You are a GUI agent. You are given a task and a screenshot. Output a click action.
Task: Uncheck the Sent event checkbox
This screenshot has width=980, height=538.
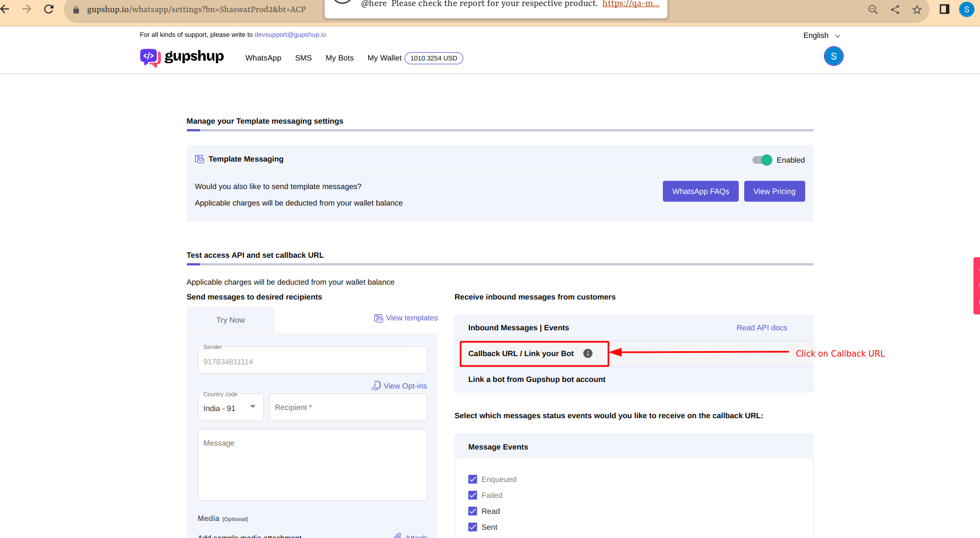473,527
